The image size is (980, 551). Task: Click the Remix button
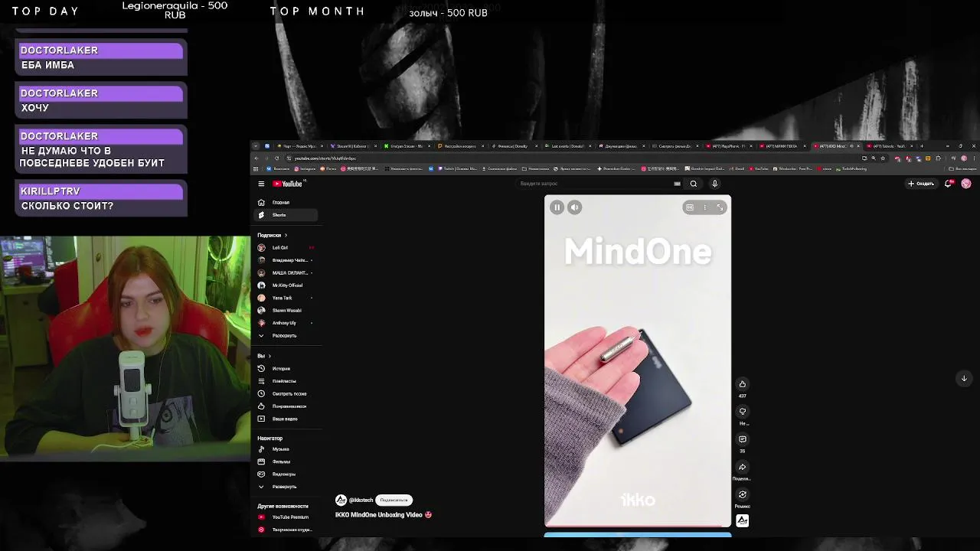point(742,495)
